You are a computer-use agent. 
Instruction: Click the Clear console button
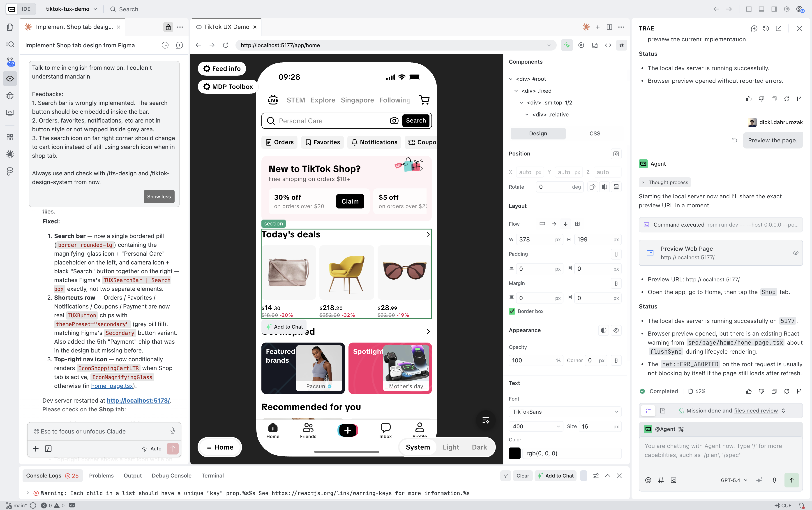[x=522, y=476]
